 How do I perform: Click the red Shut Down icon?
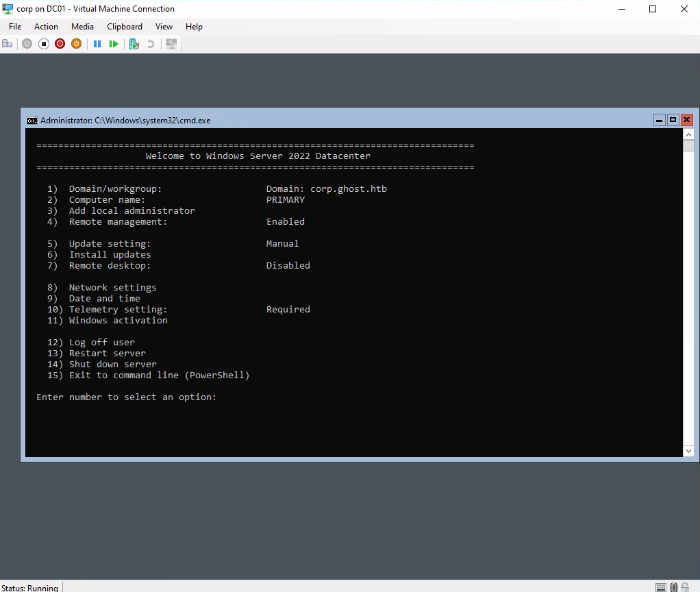tap(60, 44)
